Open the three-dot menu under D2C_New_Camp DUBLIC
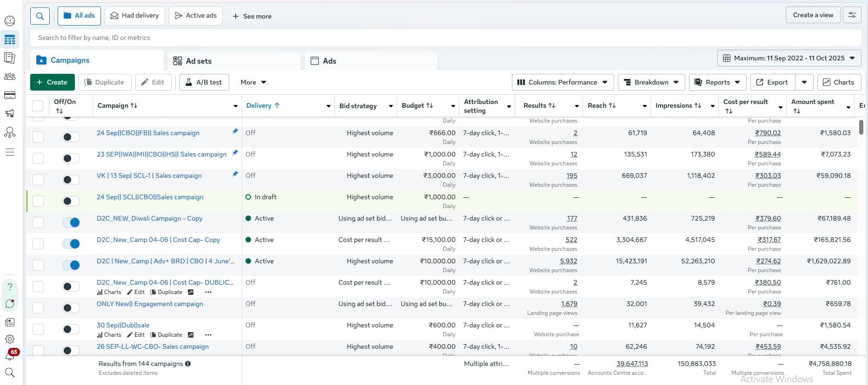868x385 pixels. click(x=208, y=292)
